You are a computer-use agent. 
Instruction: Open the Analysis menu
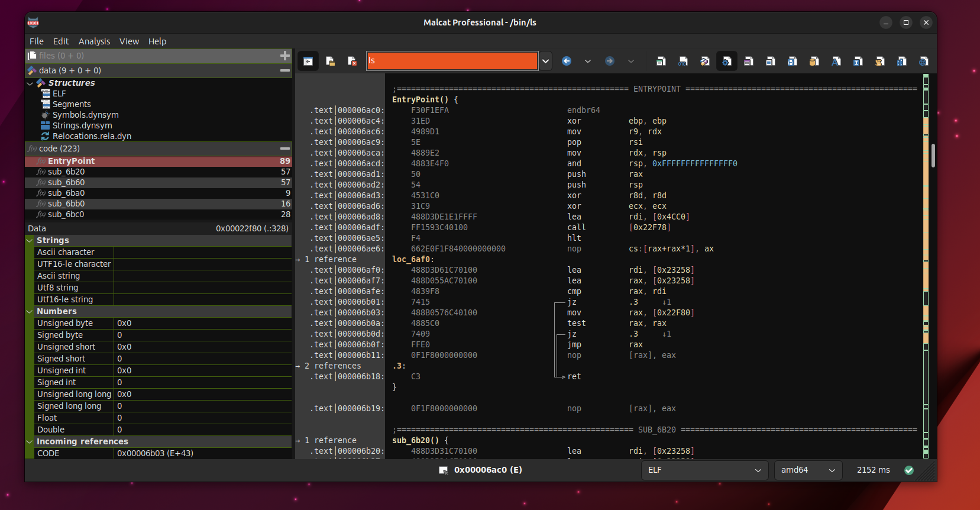coord(95,41)
